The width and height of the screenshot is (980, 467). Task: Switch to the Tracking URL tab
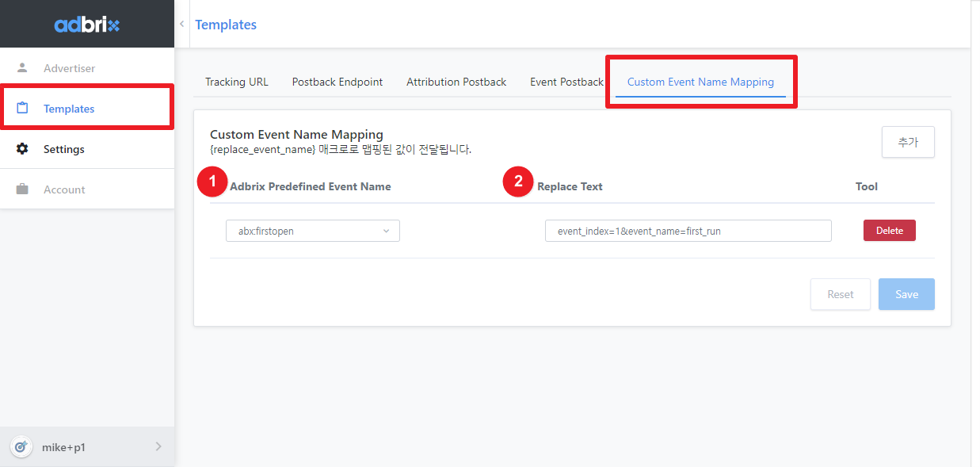point(237,82)
